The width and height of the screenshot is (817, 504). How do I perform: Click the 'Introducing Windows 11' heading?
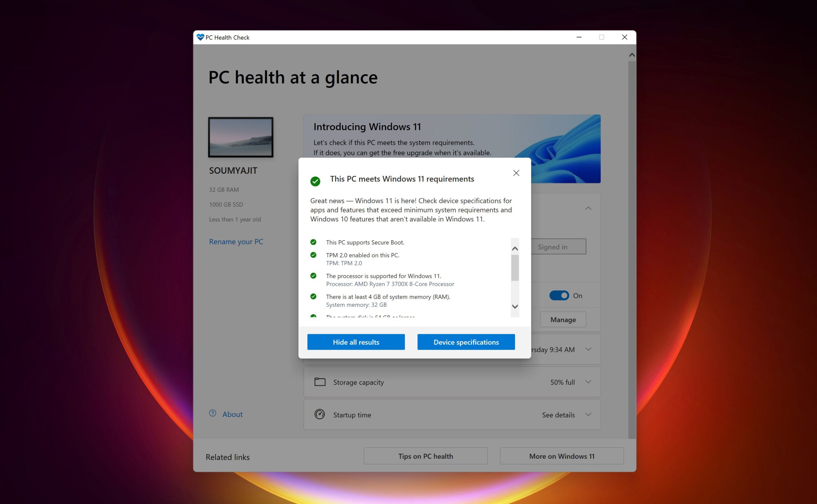[x=367, y=127]
